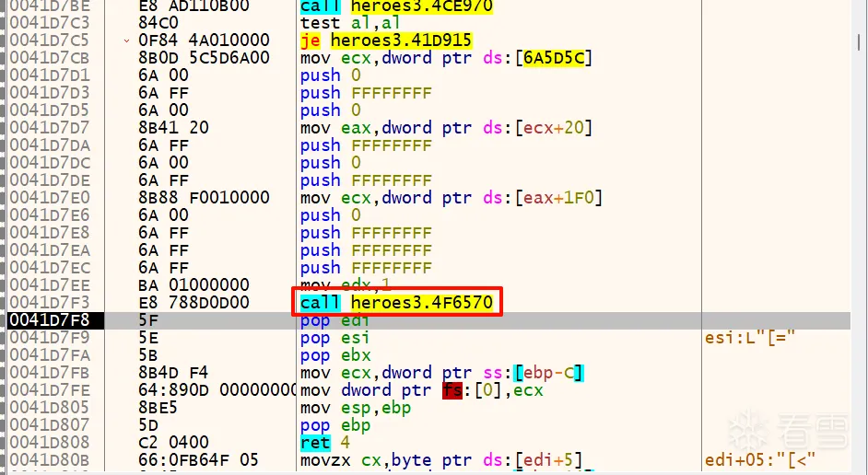Click the red jump arrow beside bytes 0F84 4A010000
This screenshot has height=475, width=868.
(126, 41)
